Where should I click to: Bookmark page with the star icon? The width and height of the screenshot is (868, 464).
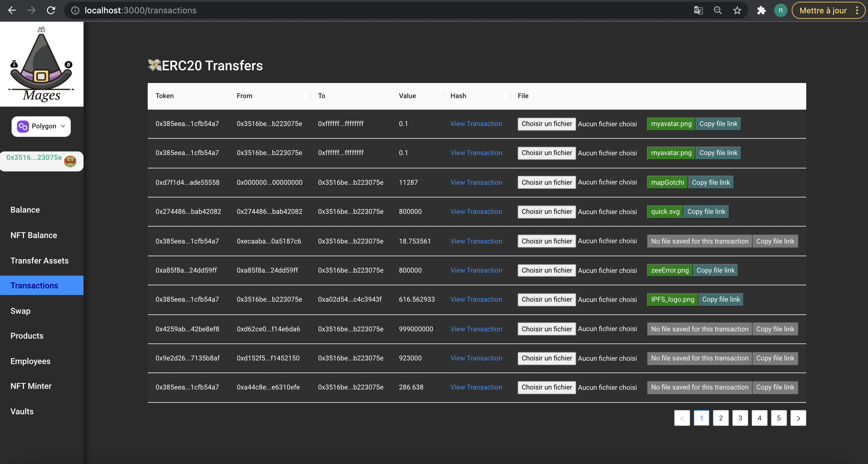737,11
